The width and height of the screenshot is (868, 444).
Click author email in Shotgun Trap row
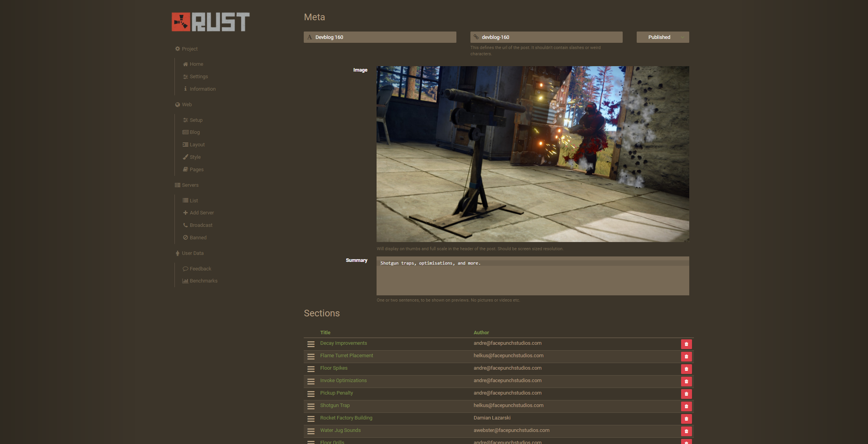(x=509, y=405)
